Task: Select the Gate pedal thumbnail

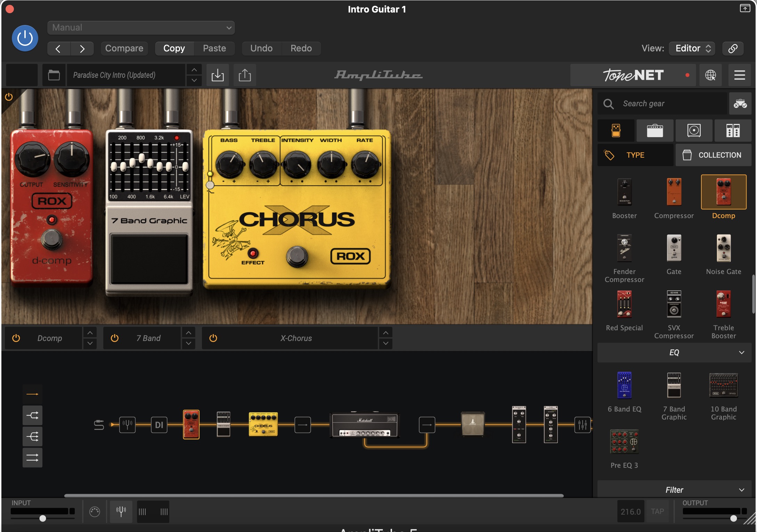Action: (674, 248)
